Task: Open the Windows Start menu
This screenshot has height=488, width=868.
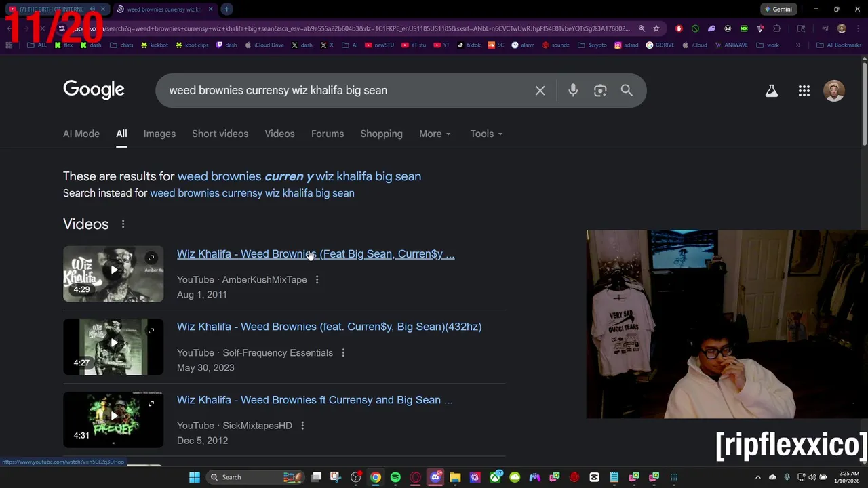Action: pos(195,477)
